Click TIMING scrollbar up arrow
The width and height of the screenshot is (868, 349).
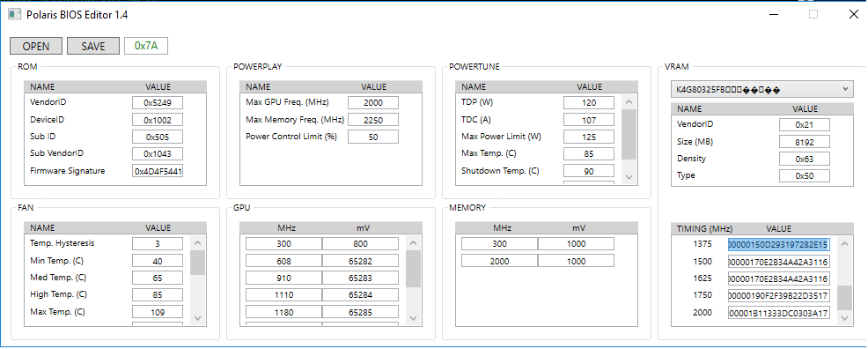tap(844, 243)
